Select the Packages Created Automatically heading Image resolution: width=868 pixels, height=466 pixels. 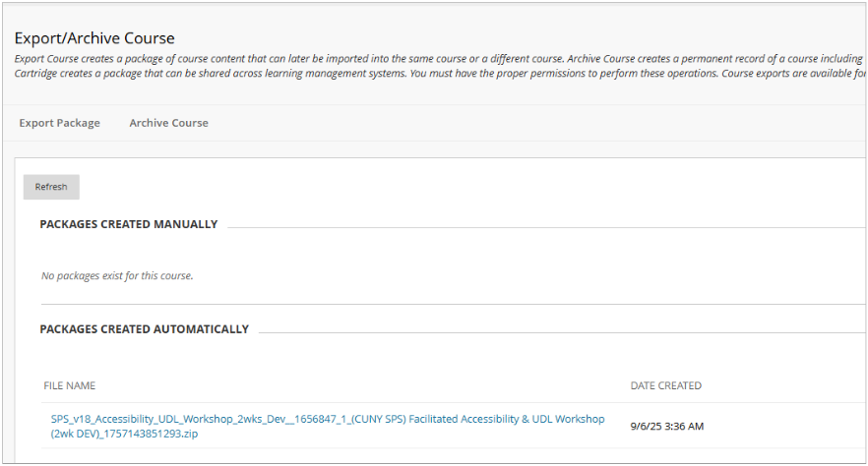[x=144, y=329]
